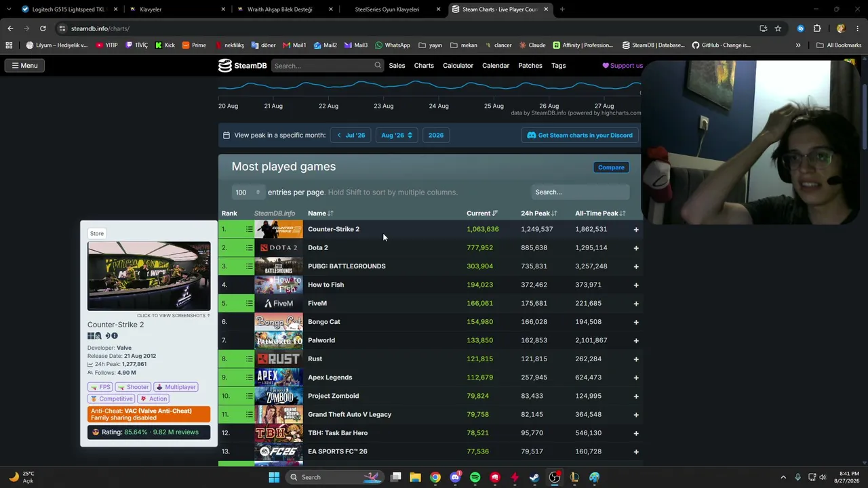Screen dimensions: 868x488
Task: Show hidden bookmarks with the overflow chevron
Action: pos(798,45)
